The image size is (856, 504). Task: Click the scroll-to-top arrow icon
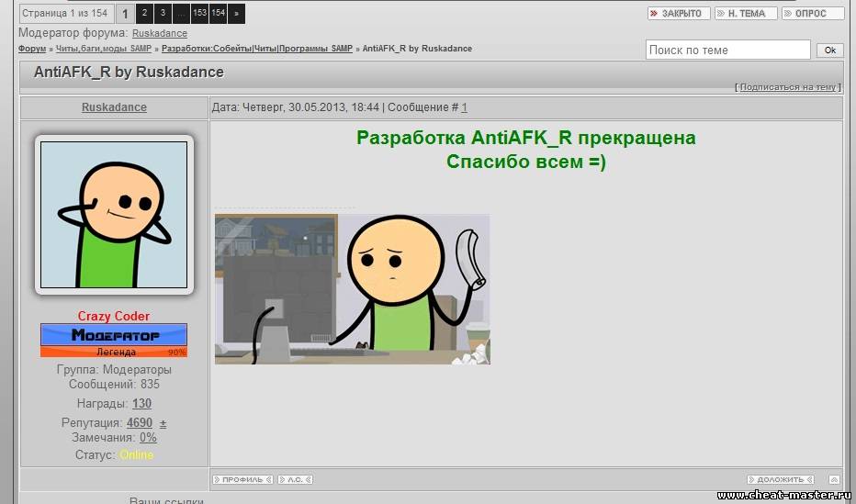tap(833, 479)
